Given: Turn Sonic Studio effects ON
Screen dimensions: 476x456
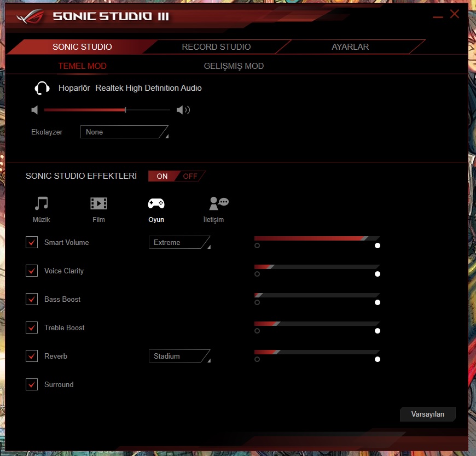Looking at the screenshot, I should 162,176.
